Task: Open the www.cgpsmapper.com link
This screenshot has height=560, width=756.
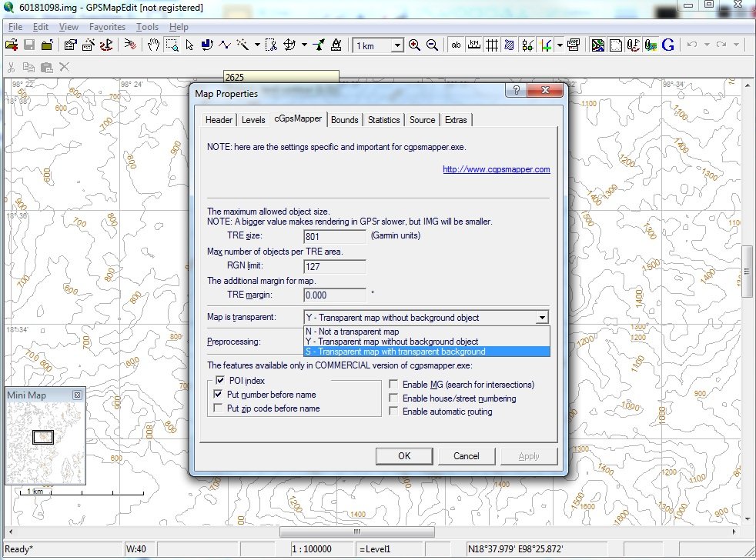Action: pyautogui.click(x=496, y=169)
